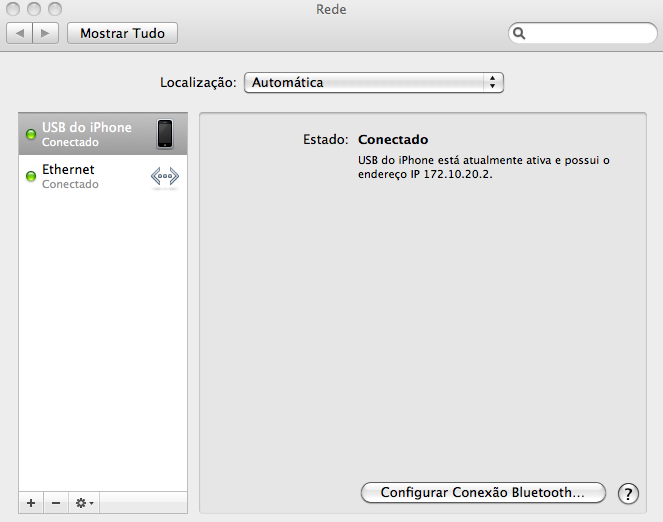Click the Ethernet arrows icon
The height and width of the screenshot is (522, 663).
click(x=165, y=176)
